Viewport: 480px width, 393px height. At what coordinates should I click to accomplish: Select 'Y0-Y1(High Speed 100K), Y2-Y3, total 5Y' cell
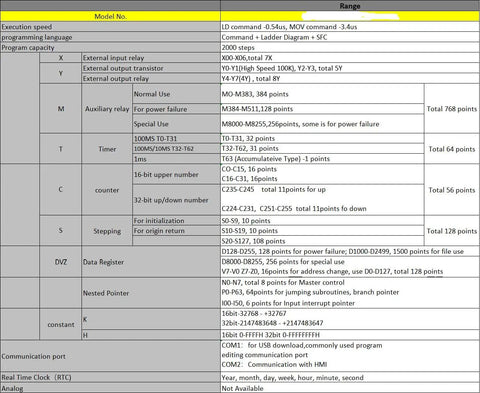[x=350, y=68]
